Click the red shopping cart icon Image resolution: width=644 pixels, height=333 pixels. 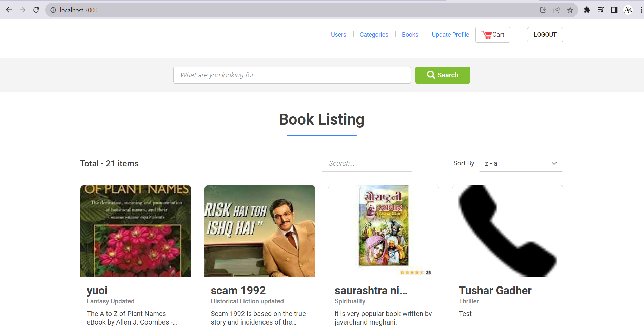pyautogui.click(x=487, y=35)
